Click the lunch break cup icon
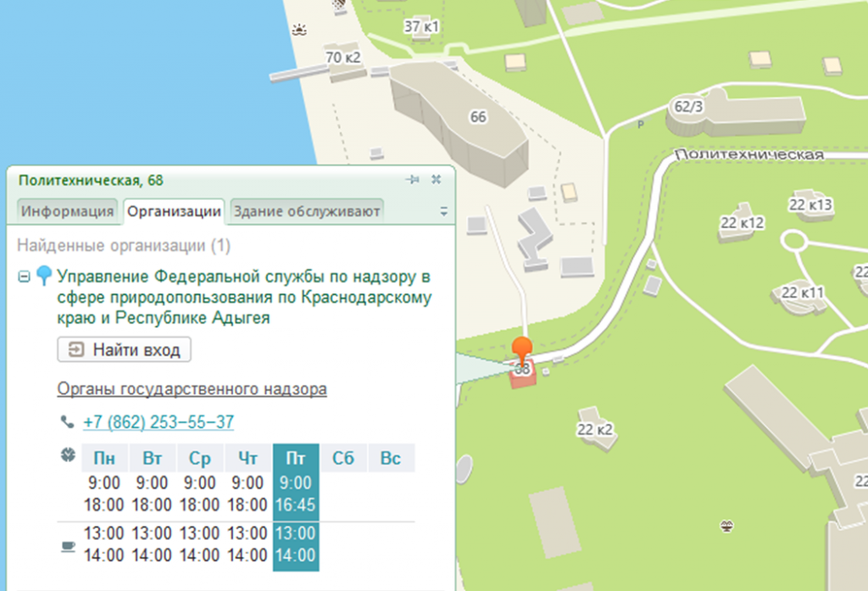This screenshot has height=591, width=868. tap(68, 547)
